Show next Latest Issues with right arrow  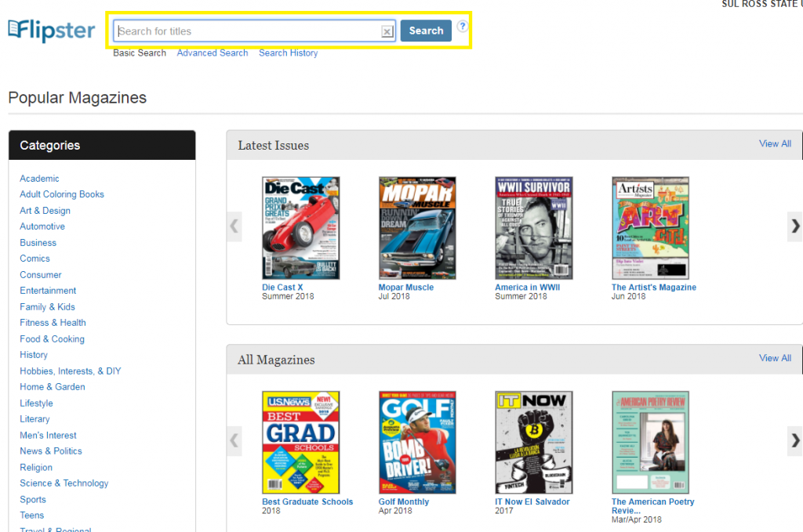click(795, 226)
